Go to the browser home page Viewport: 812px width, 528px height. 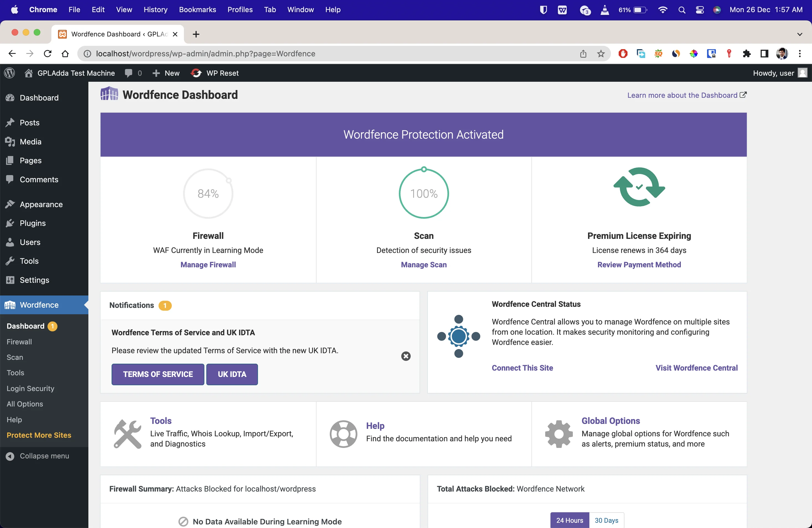click(65, 54)
